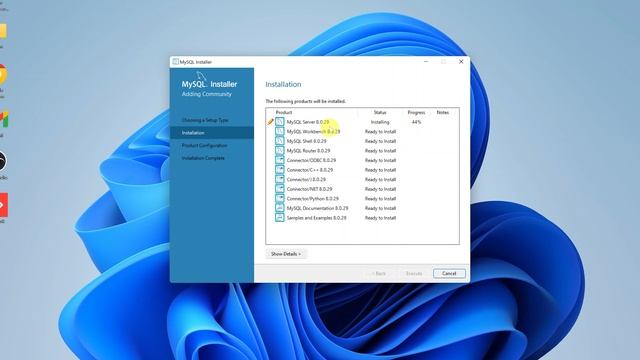Minimize the MySQL Installer window
Screen dimensions: 640x360
426,62
